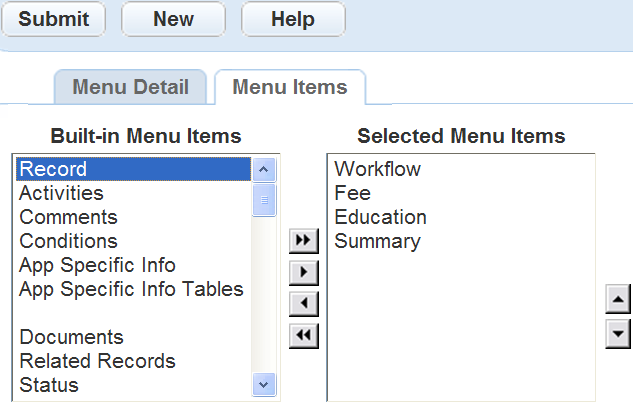Image resolution: width=633 pixels, height=406 pixels.
Task: Click the move all right double-arrow icon
Action: tap(302, 240)
